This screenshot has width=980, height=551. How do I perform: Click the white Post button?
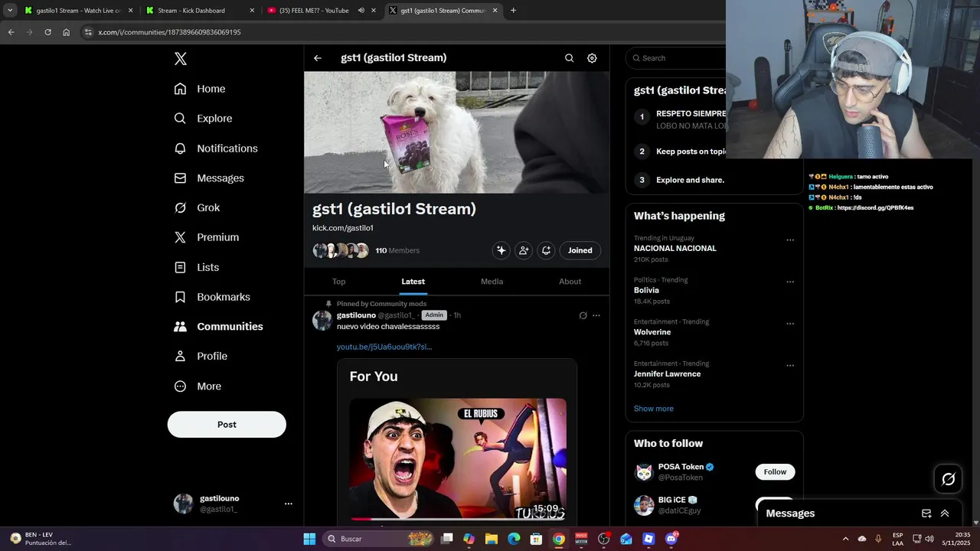coord(227,425)
